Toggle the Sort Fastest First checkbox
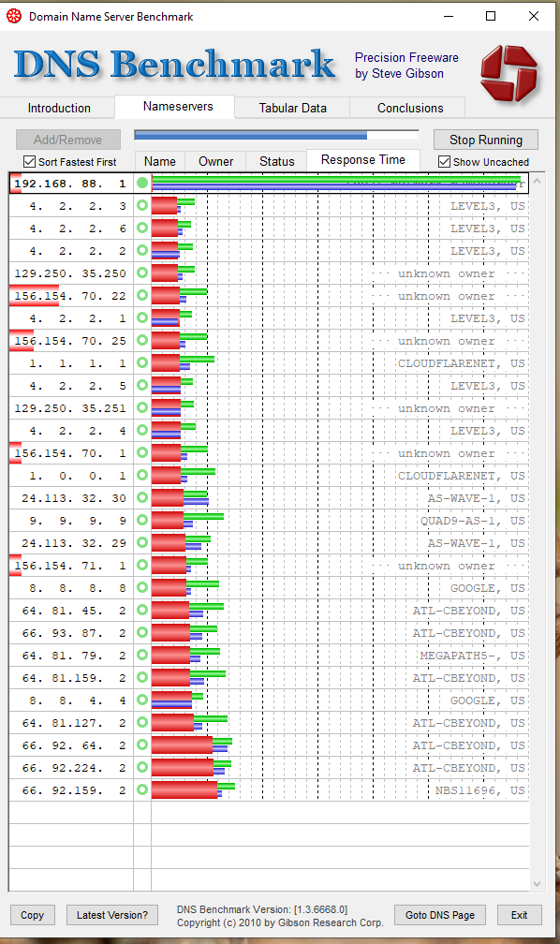560x944 pixels. tap(29, 161)
